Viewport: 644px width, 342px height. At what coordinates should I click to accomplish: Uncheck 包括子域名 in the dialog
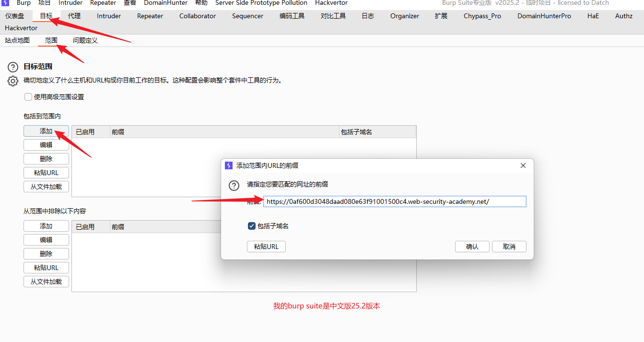point(252,226)
